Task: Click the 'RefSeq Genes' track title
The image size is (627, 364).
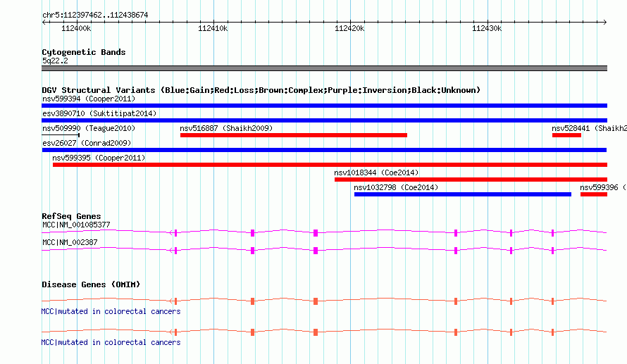Action: pos(71,216)
